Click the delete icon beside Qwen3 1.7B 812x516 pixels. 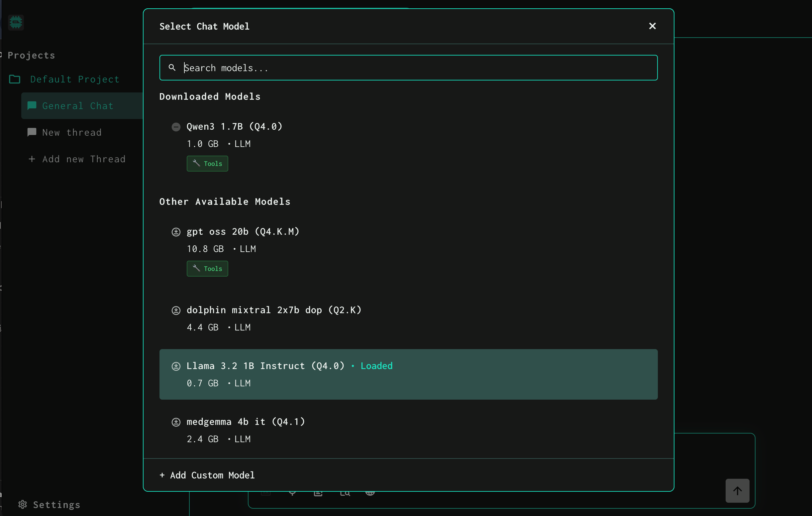pyautogui.click(x=176, y=127)
